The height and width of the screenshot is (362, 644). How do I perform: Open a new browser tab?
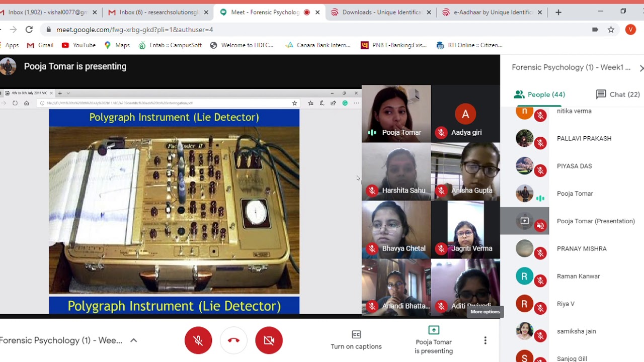pyautogui.click(x=558, y=12)
